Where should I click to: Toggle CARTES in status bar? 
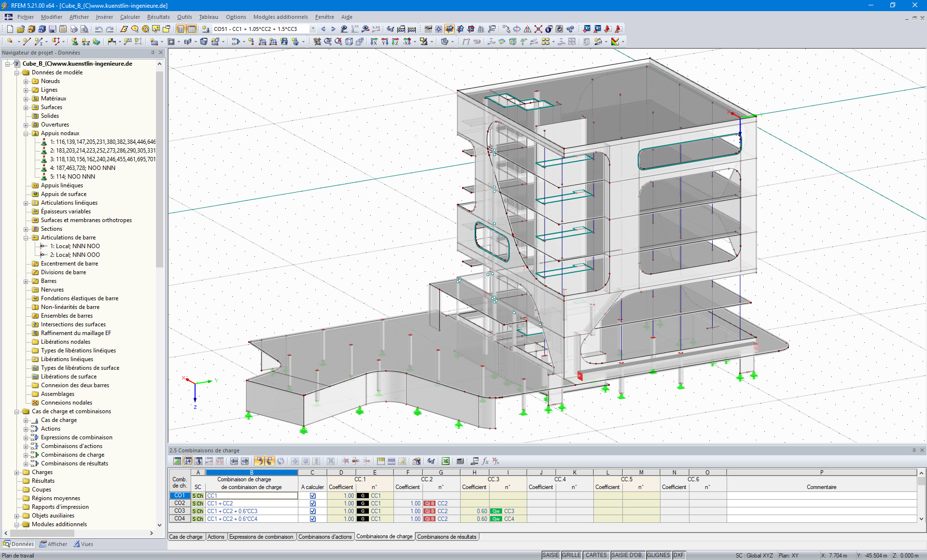tap(596, 555)
